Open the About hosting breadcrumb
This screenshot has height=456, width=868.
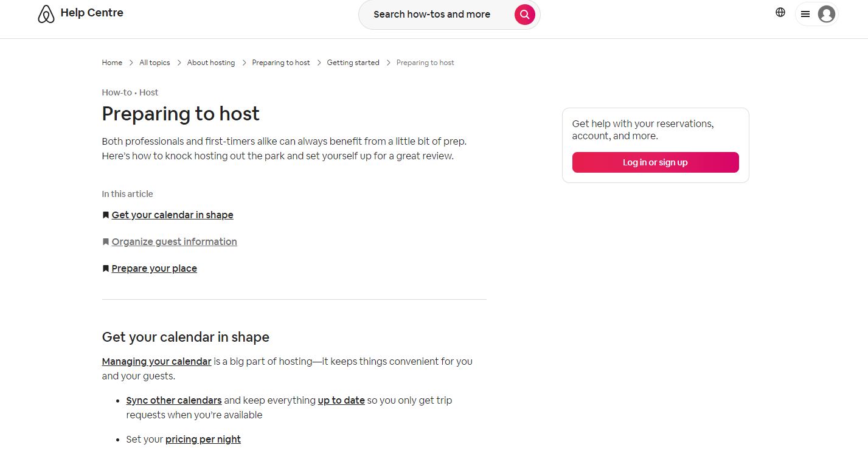tap(210, 63)
